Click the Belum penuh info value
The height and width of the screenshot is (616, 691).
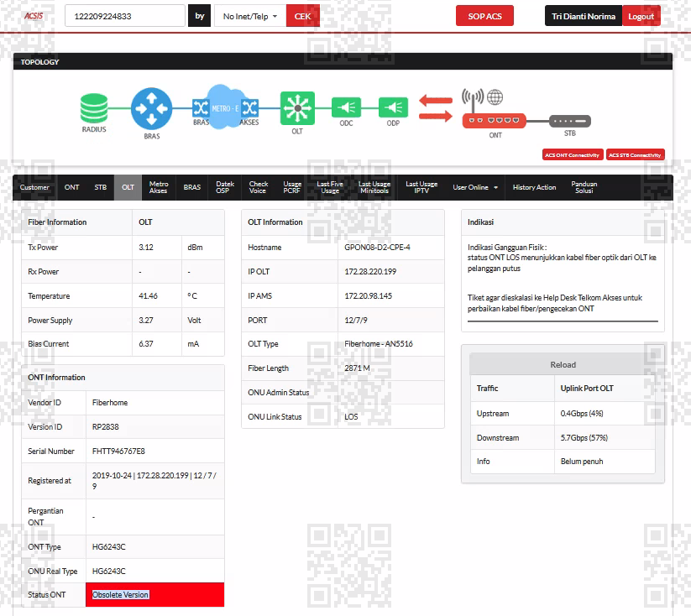(x=582, y=462)
